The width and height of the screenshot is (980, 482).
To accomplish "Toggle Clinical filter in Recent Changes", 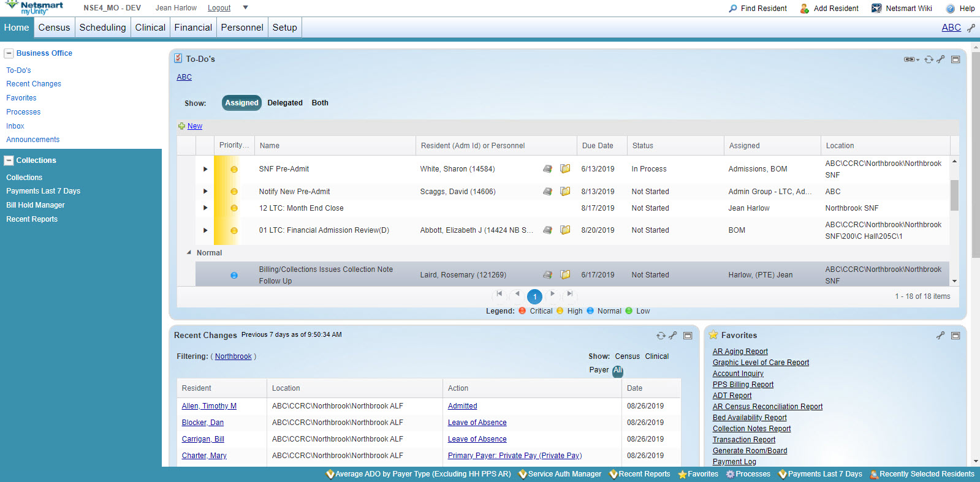I will click(656, 356).
